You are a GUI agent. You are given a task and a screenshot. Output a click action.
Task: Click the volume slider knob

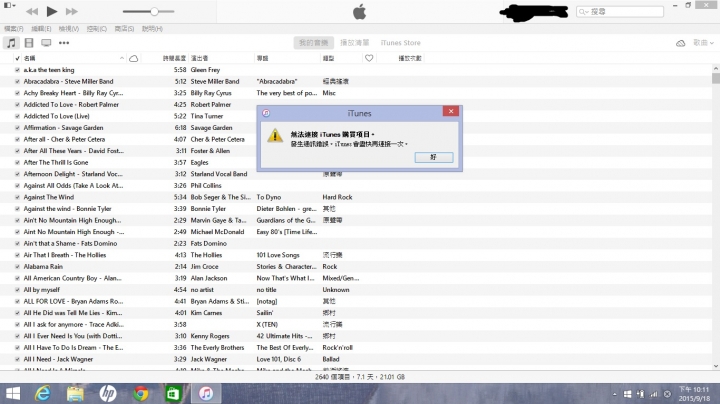coord(154,11)
